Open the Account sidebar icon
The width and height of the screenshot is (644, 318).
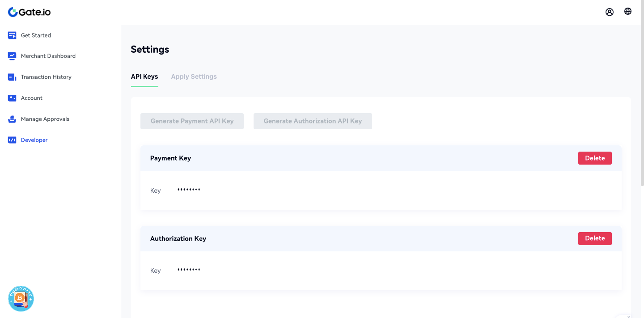(12, 98)
